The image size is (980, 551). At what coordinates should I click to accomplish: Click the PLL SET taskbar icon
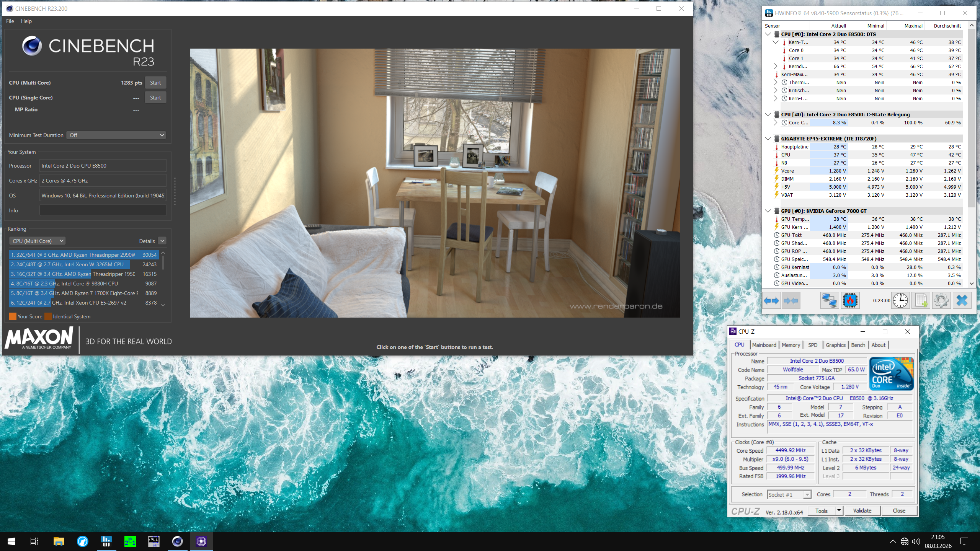tap(154, 541)
